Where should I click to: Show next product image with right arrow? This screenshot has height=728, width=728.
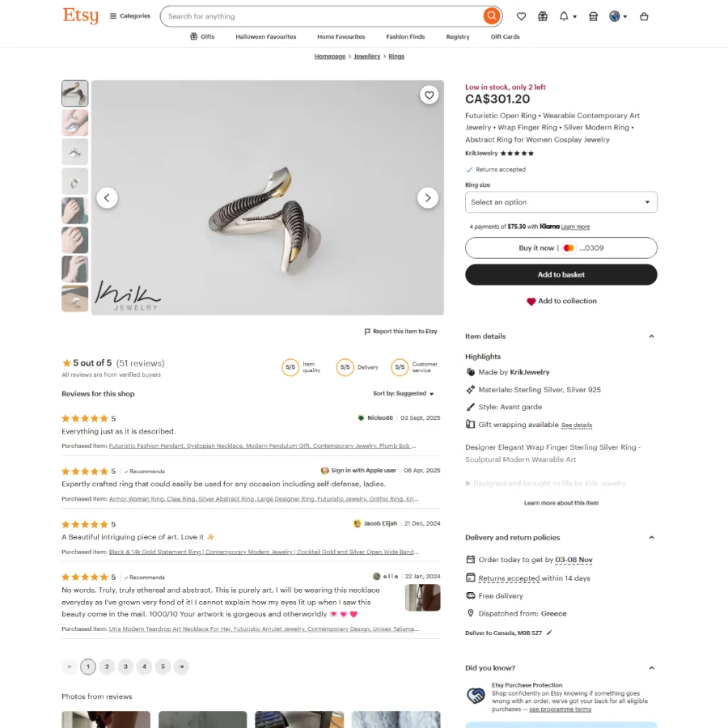[x=428, y=198]
